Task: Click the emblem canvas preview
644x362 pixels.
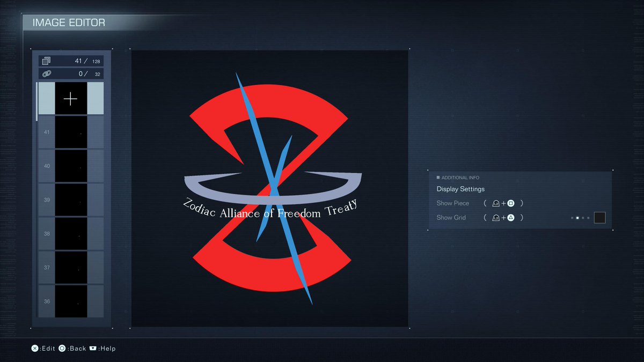Action: point(270,188)
